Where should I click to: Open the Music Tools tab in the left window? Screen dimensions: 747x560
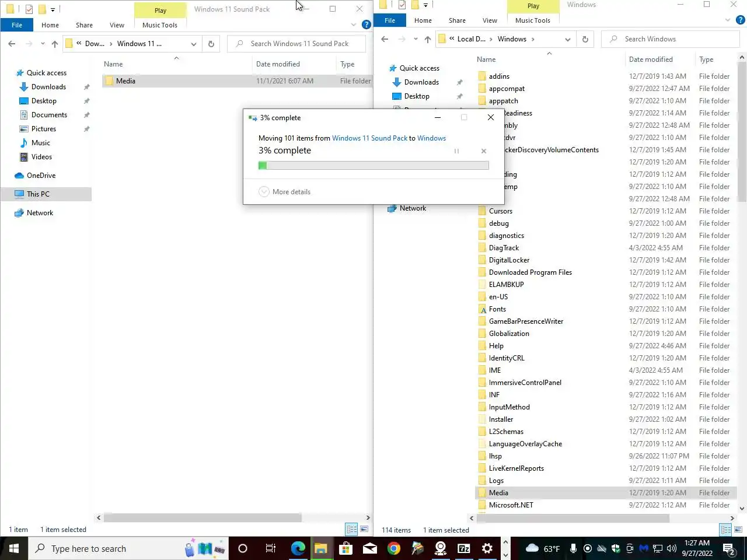160,25
